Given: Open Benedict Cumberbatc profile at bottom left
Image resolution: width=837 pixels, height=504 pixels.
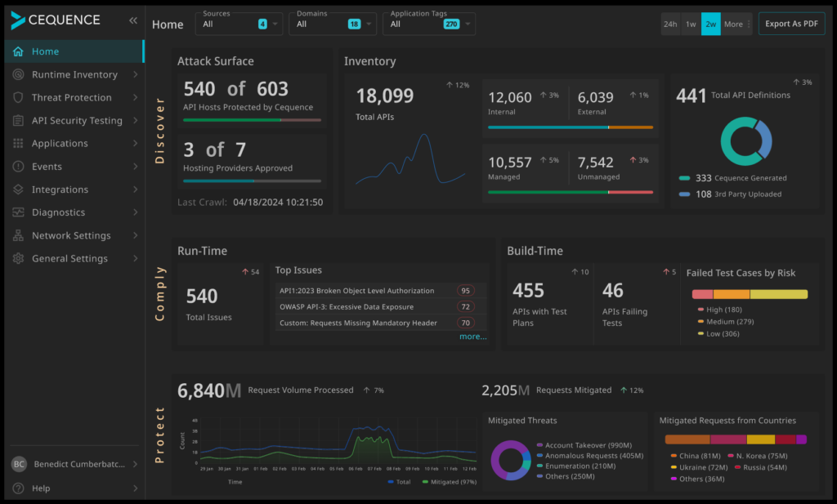Looking at the screenshot, I should (x=74, y=464).
